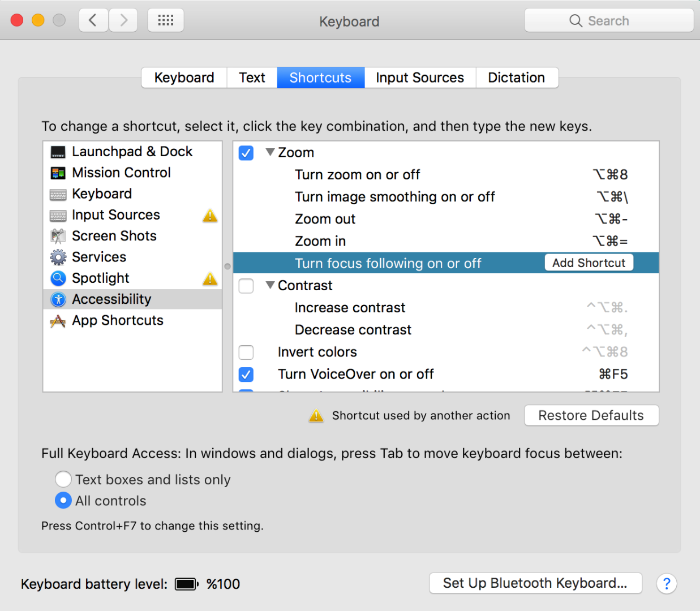Click the Screen Shots camera icon
The image size is (700, 611).
click(58, 235)
